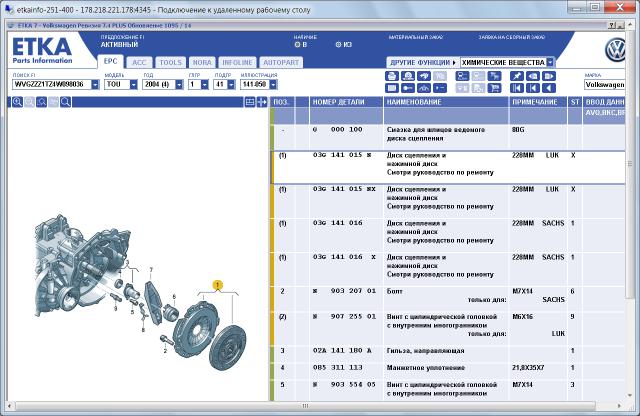This screenshot has width=640, height=416.
Task: Click the list view icon left of the greyed list icon
Action: [462, 76]
